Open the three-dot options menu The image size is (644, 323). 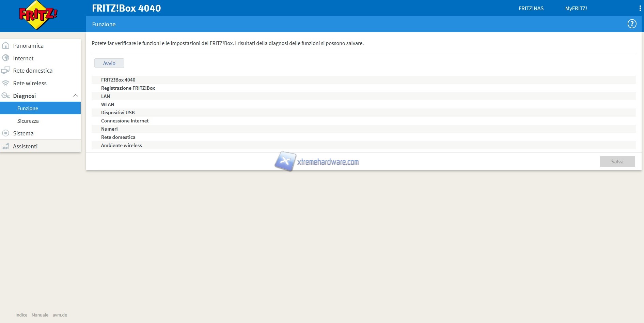click(640, 8)
